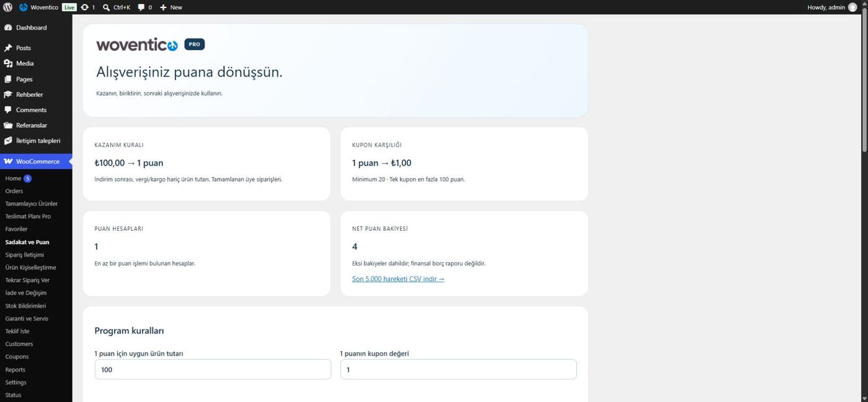The image size is (868, 402).
Task: Click the Pages icon
Action: pos(8,79)
